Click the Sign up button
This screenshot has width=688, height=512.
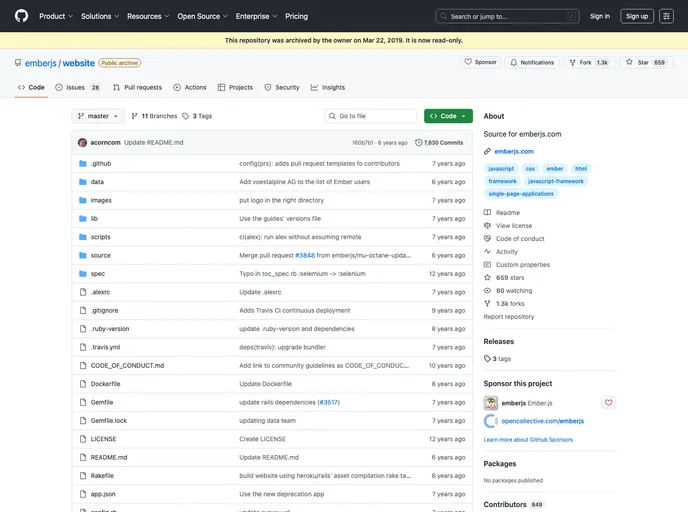click(x=637, y=16)
